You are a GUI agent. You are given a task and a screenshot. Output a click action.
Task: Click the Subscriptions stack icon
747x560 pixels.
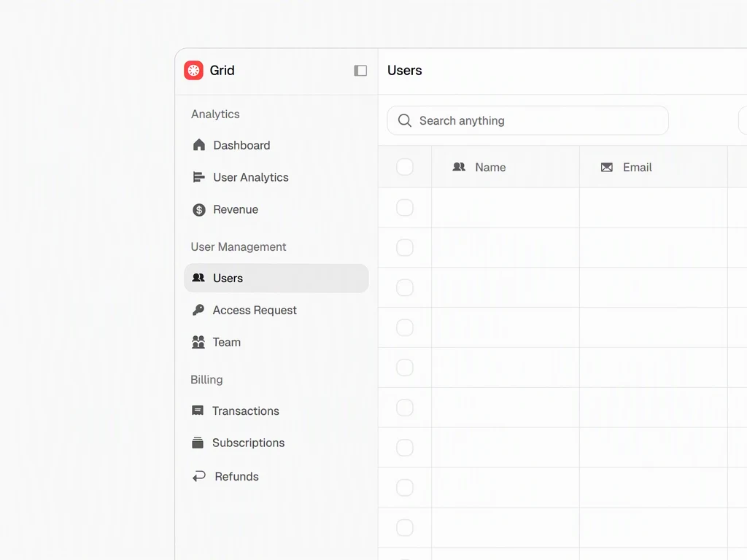(198, 443)
